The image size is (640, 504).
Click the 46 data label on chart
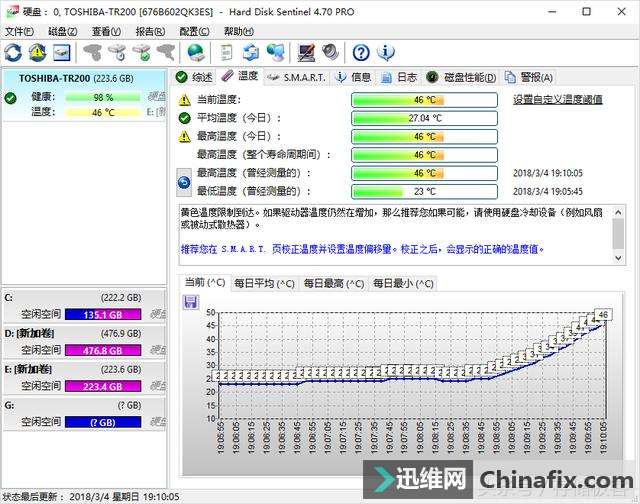603,314
